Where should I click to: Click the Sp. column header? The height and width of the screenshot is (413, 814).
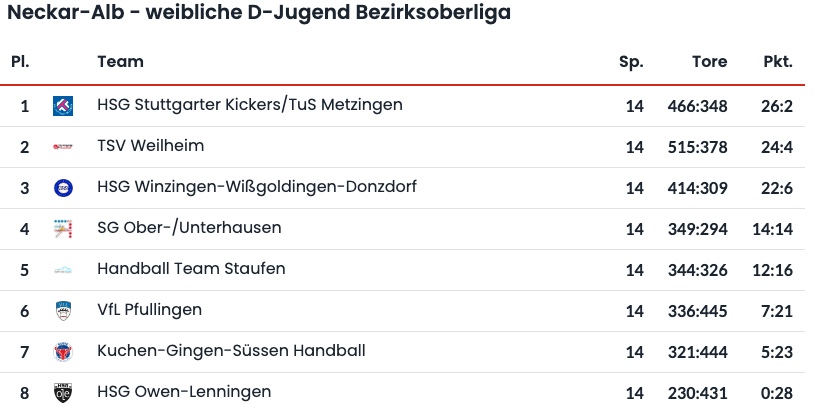(631, 61)
